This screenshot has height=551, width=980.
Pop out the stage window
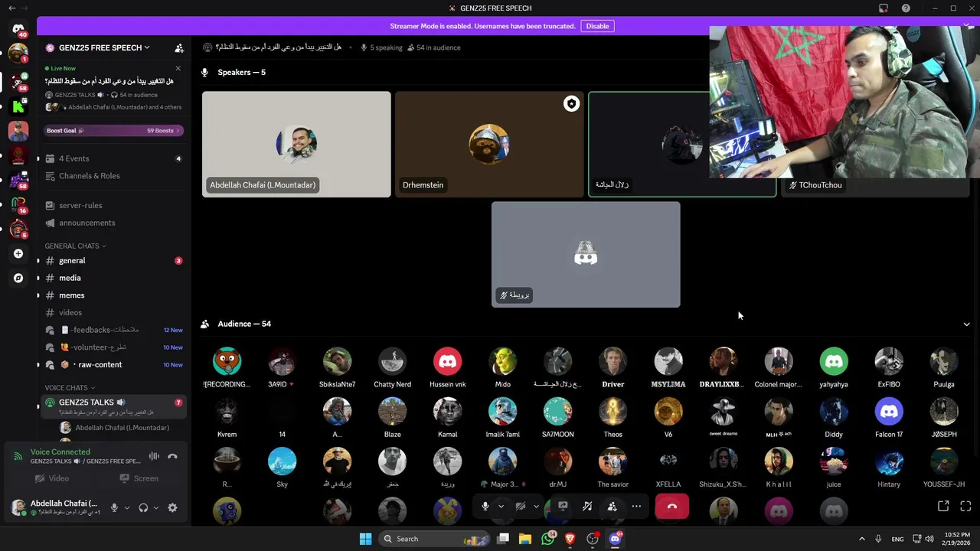[x=943, y=506]
